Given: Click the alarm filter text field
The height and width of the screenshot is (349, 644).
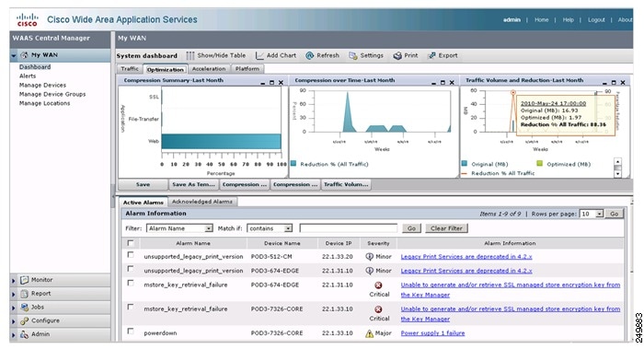Looking at the screenshot, I should click(x=349, y=228).
